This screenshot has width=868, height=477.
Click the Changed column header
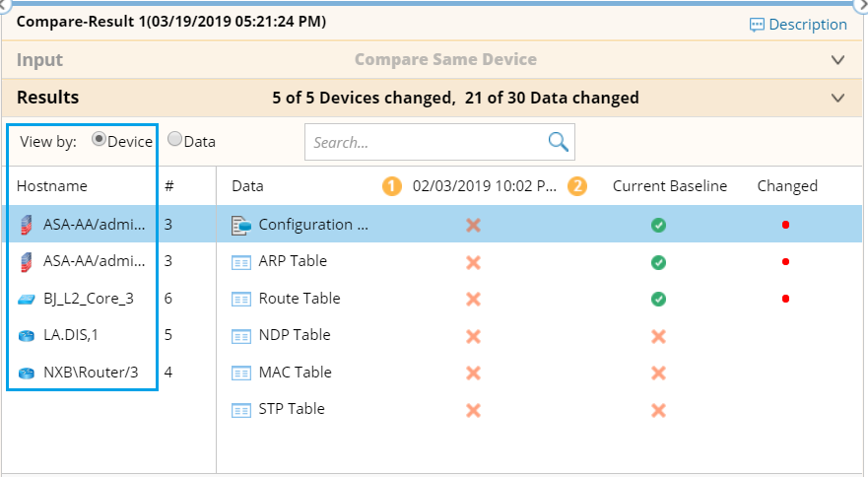[x=787, y=186]
